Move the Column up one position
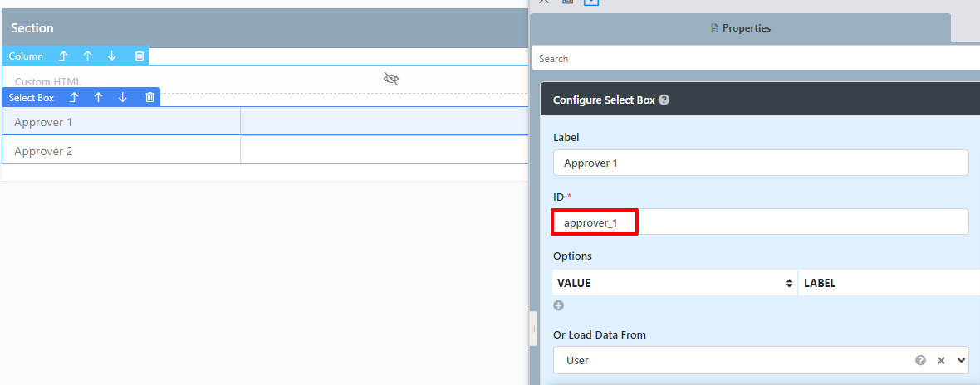Viewport: 980px width, 385px height. click(87, 56)
